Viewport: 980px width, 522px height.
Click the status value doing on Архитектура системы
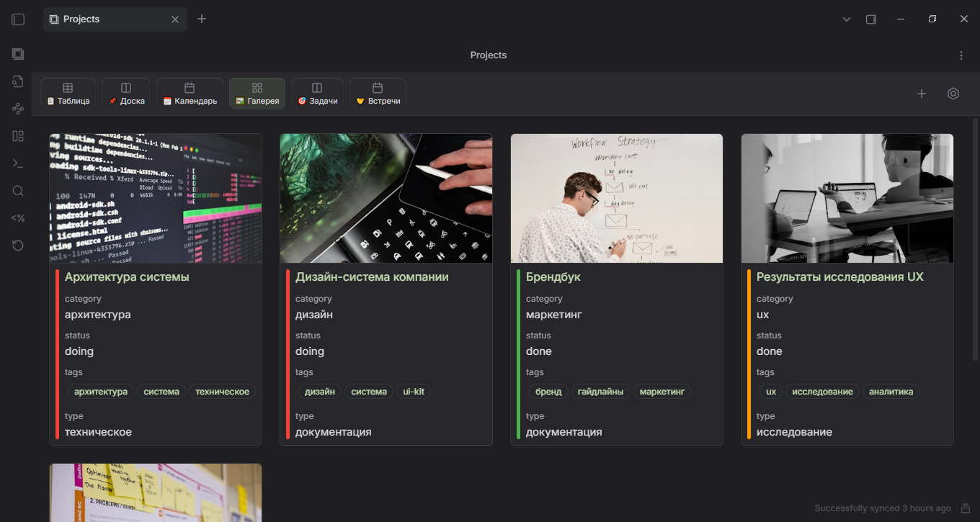coord(79,351)
